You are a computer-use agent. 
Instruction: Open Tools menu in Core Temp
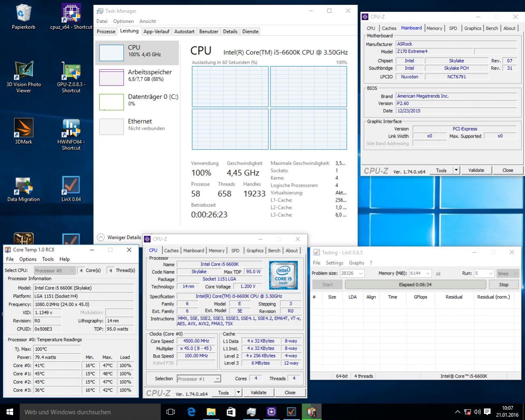click(x=48, y=259)
